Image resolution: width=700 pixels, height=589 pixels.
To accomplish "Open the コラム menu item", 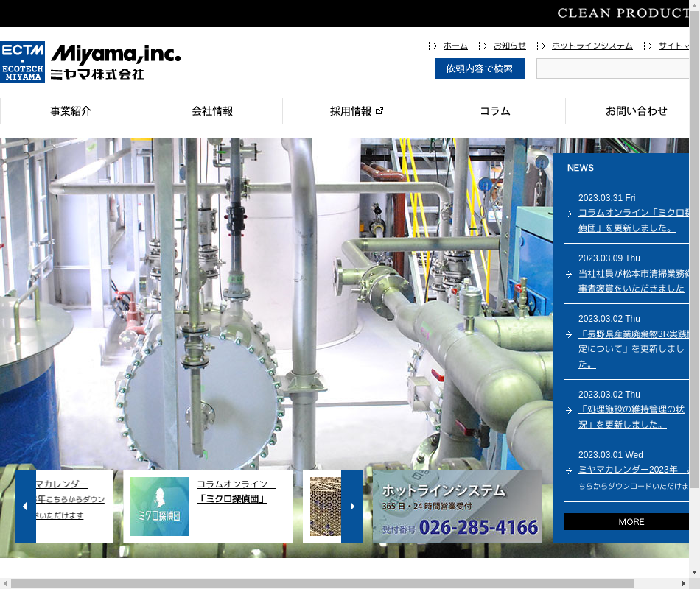I will point(495,111).
